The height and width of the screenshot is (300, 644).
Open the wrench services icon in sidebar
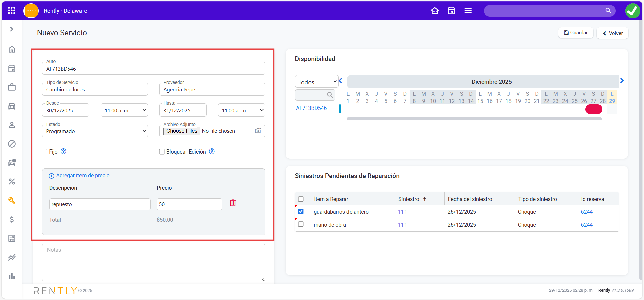(x=12, y=201)
